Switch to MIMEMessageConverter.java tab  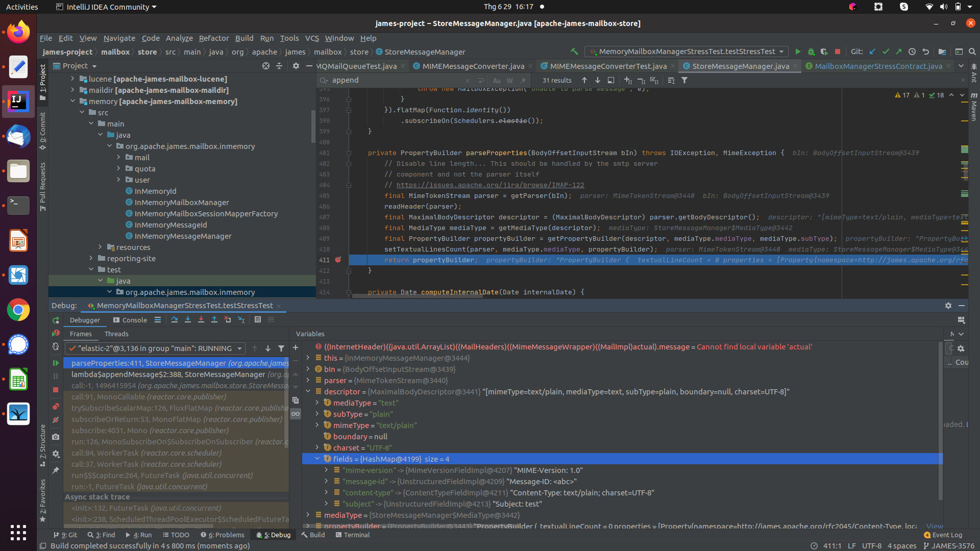click(473, 66)
